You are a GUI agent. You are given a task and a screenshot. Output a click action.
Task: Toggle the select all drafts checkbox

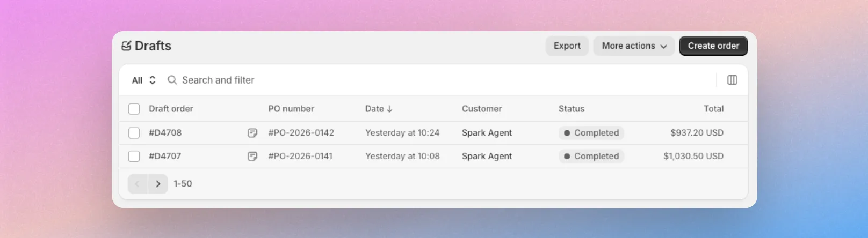(x=134, y=109)
